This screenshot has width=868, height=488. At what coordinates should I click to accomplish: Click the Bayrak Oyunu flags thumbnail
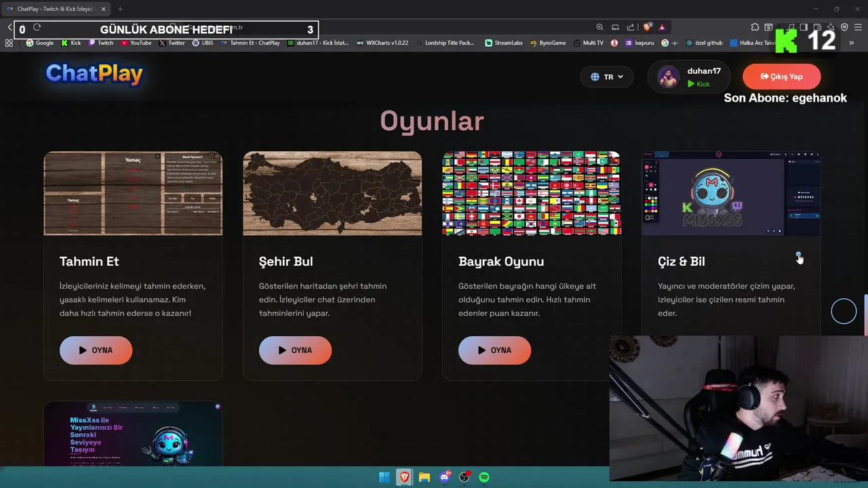pos(532,193)
